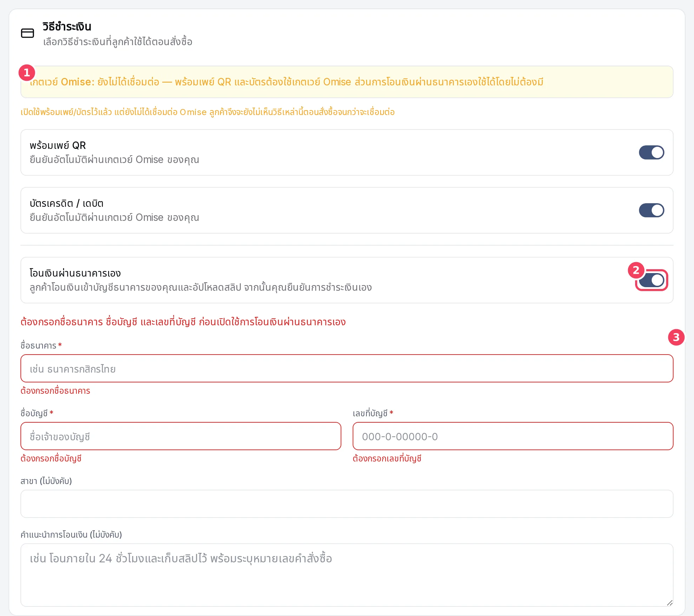
Task: Click the red bank details required warning
Action: point(183,322)
